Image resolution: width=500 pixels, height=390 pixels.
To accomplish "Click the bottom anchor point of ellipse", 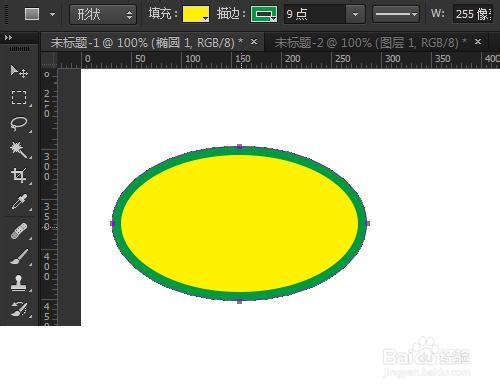I will 240,301.
